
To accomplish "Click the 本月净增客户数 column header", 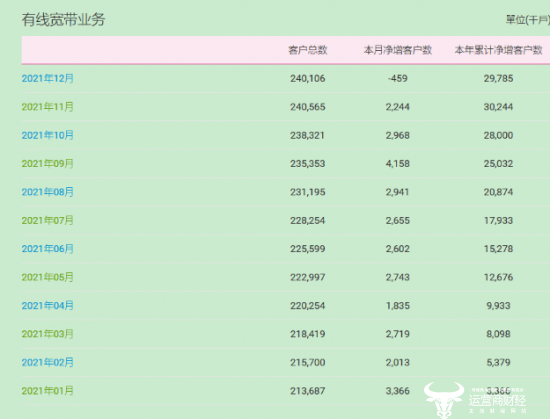I will 398,50.
